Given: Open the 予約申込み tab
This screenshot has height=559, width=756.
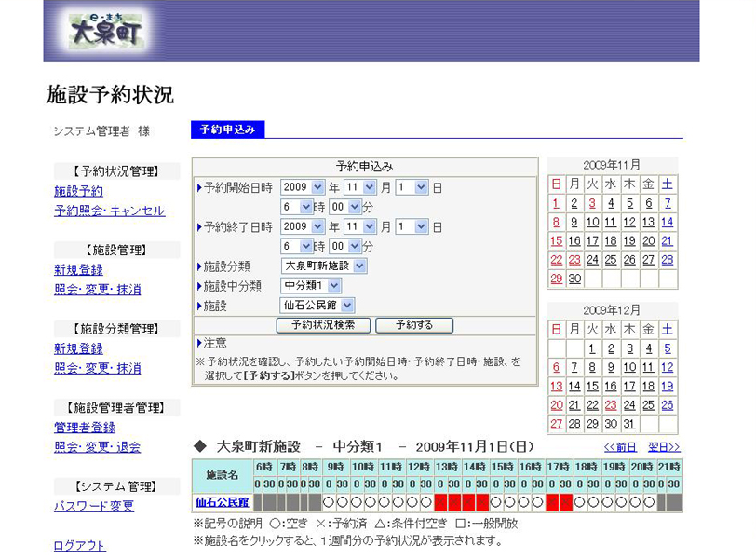Looking at the screenshot, I should click(x=227, y=130).
